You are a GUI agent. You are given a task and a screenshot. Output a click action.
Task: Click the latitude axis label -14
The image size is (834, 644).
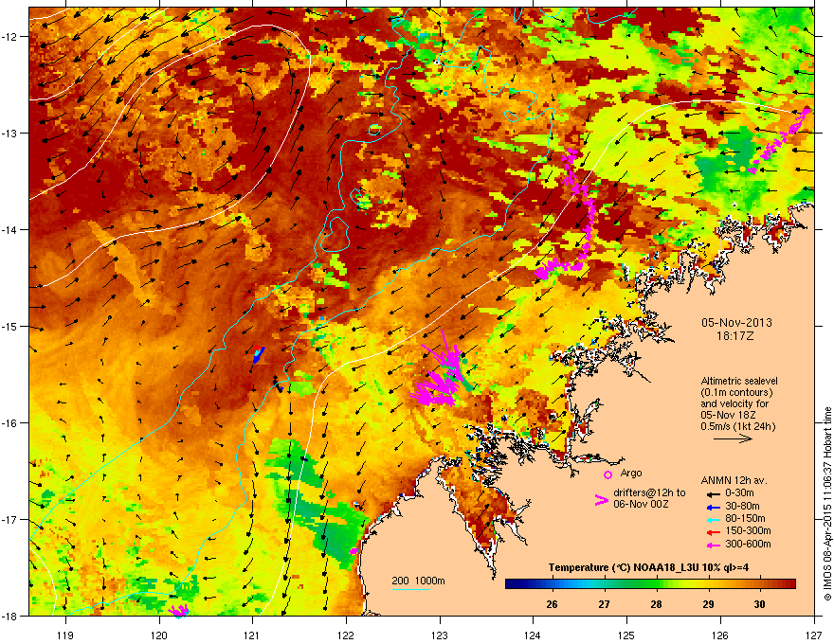tap(9, 230)
